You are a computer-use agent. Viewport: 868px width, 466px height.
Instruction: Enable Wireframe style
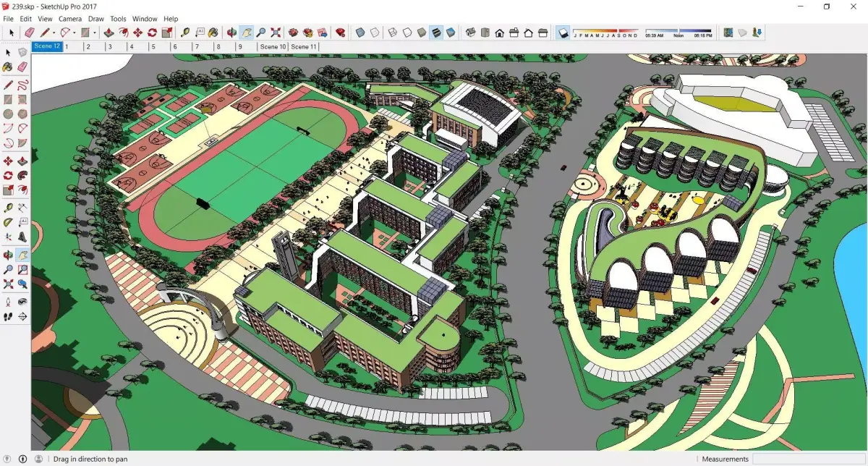pyautogui.click(x=392, y=33)
